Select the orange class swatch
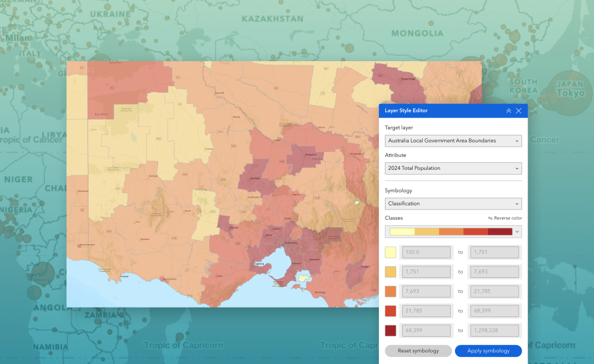Image resolution: width=594 pixels, height=364 pixels. [391, 292]
